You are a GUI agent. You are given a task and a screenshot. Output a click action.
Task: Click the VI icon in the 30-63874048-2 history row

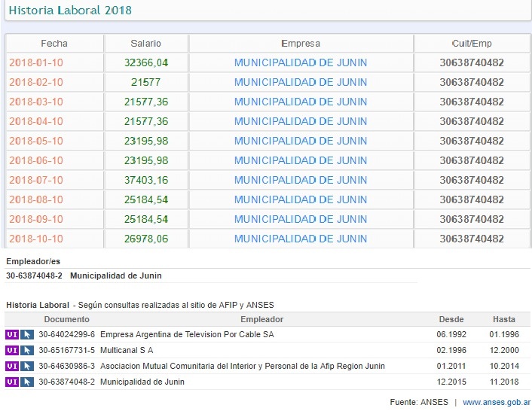pyautogui.click(x=12, y=382)
